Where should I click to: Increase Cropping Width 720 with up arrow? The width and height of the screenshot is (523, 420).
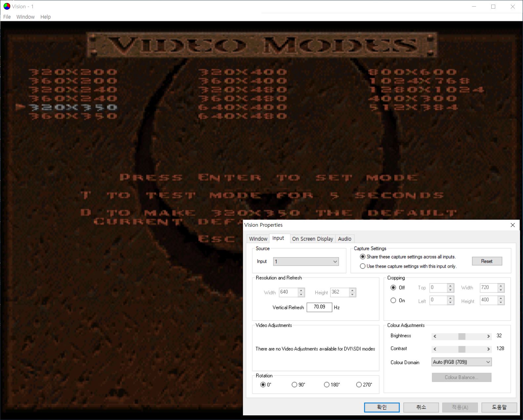pos(501,286)
